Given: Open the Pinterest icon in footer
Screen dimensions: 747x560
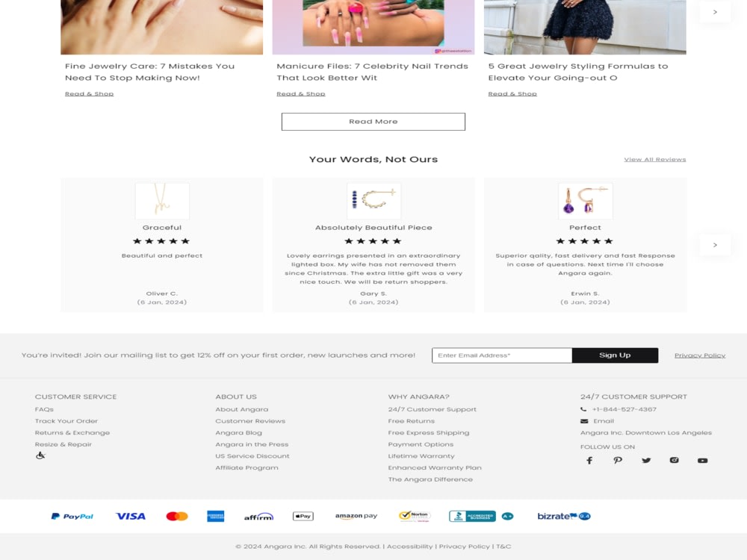Looking at the screenshot, I should pos(618,461).
